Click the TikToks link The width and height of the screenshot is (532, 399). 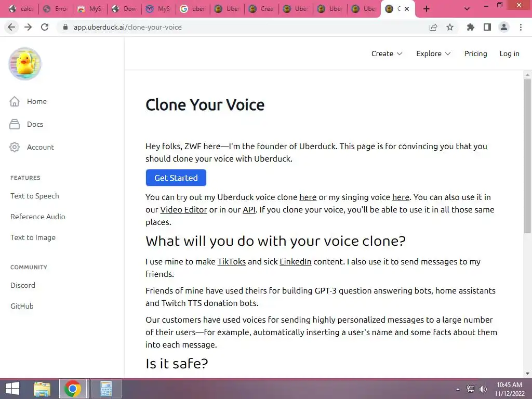231,262
